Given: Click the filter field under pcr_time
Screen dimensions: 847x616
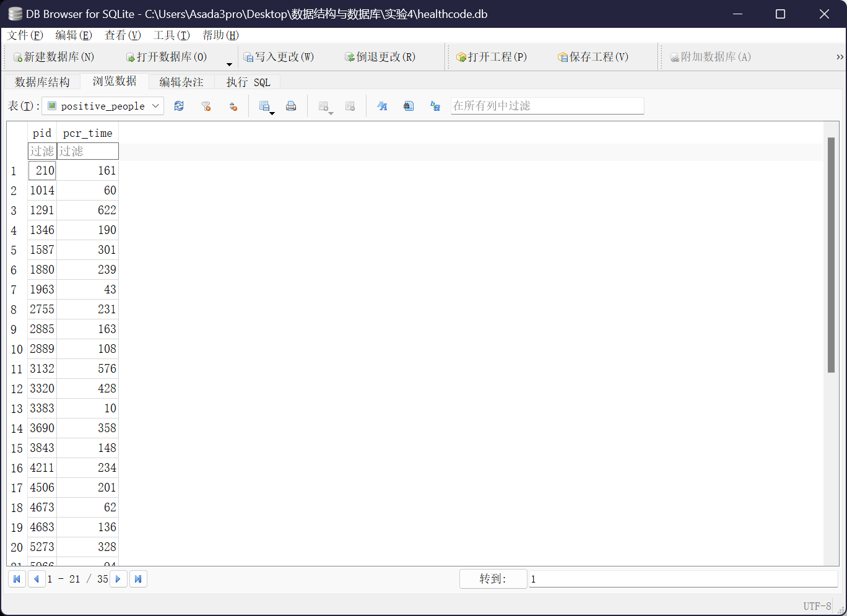Looking at the screenshot, I should click(87, 151).
